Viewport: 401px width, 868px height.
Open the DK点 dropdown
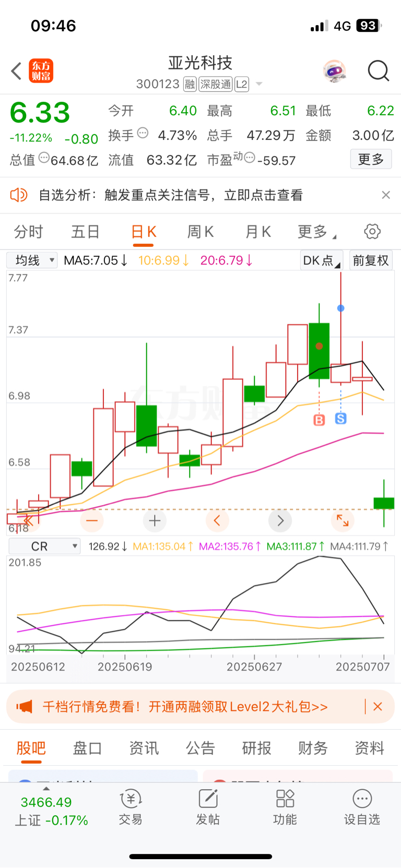[321, 260]
